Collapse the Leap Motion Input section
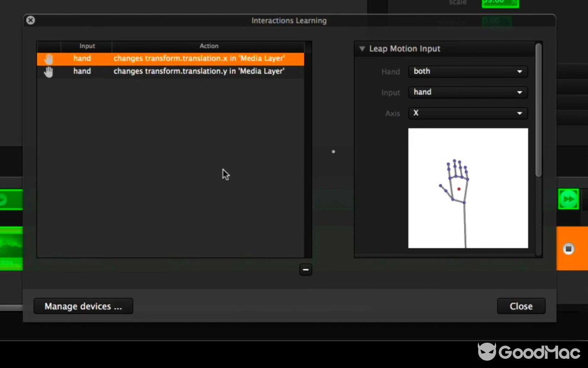The width and height of the screenshot is (588, 368). 362,49
